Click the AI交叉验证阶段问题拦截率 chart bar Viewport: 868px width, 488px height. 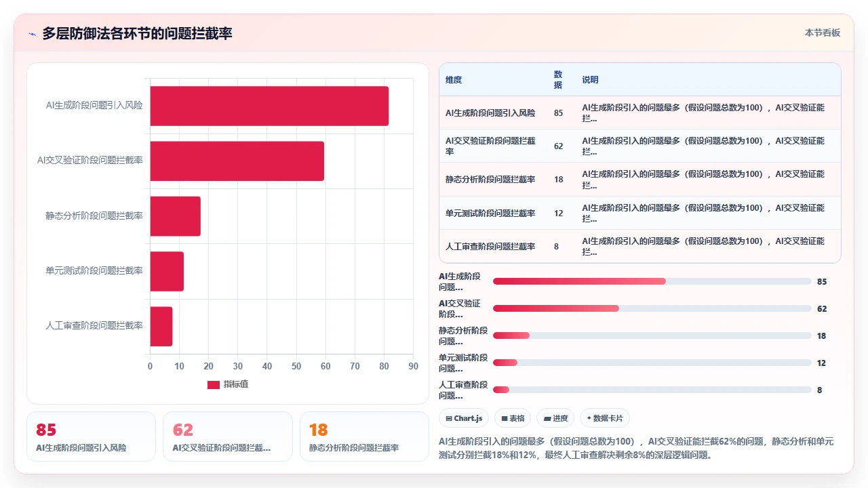pos(237,161)
